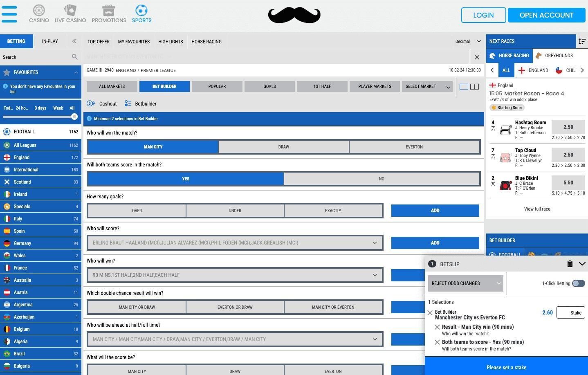Switch to the IN-PLAY tab
The height and width of the screenshot is (375, 588).
(x=50, y=41)
